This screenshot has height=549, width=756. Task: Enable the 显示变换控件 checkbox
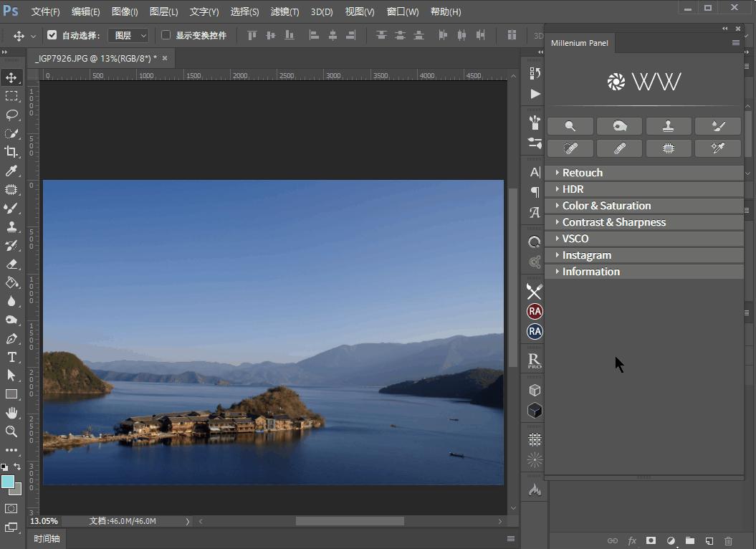[165, 35]
